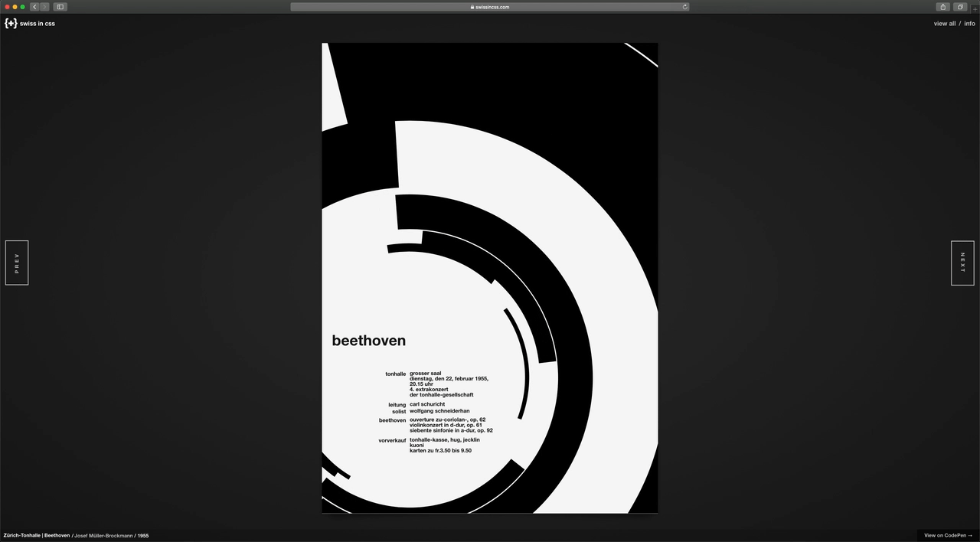Click the swiss in css site title
Screen dimensions: 980x542
click(38, 24)
